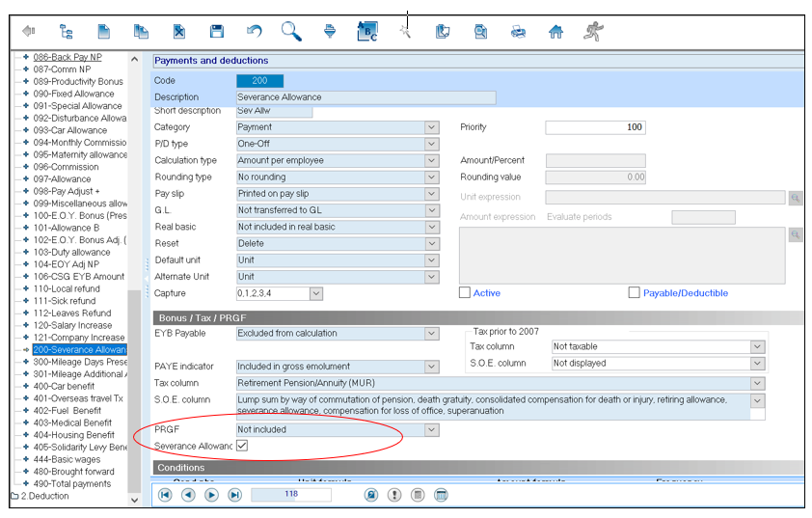The width and height of the screenshot is (812, 518).
Task: Click the Undo arrow icon
Action: tap(254, 32)
